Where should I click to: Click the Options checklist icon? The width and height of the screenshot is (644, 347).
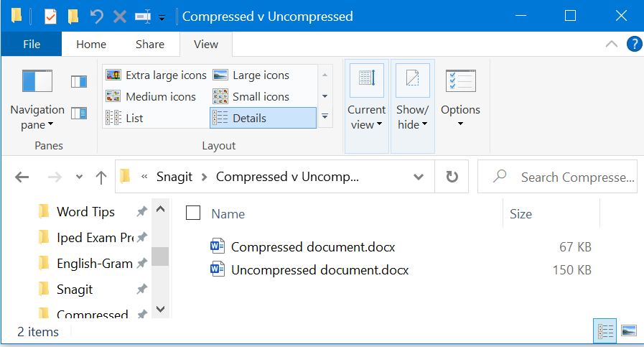460,81
